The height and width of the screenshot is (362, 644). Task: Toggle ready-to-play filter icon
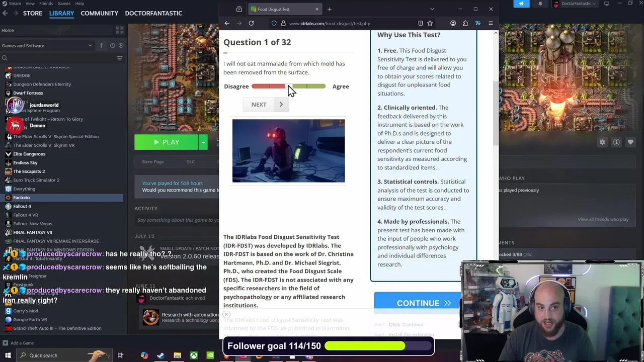tap(121, 45)
